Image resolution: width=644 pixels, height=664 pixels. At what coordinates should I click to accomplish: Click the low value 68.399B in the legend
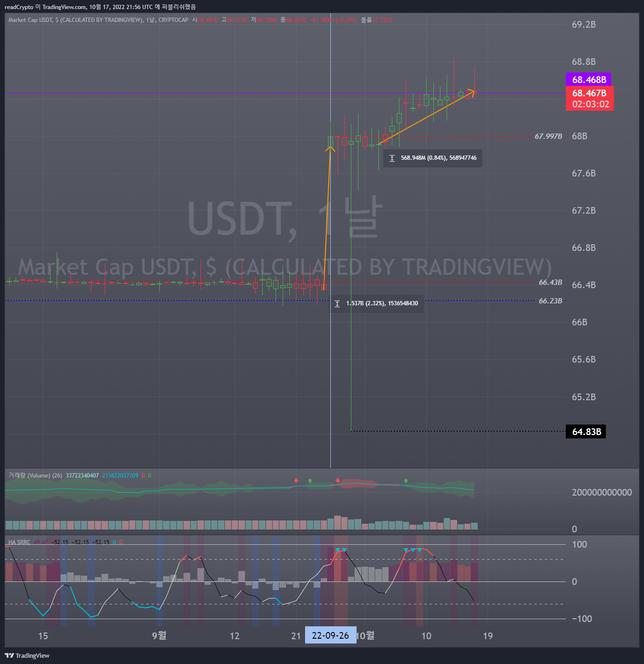click(266, 20)
